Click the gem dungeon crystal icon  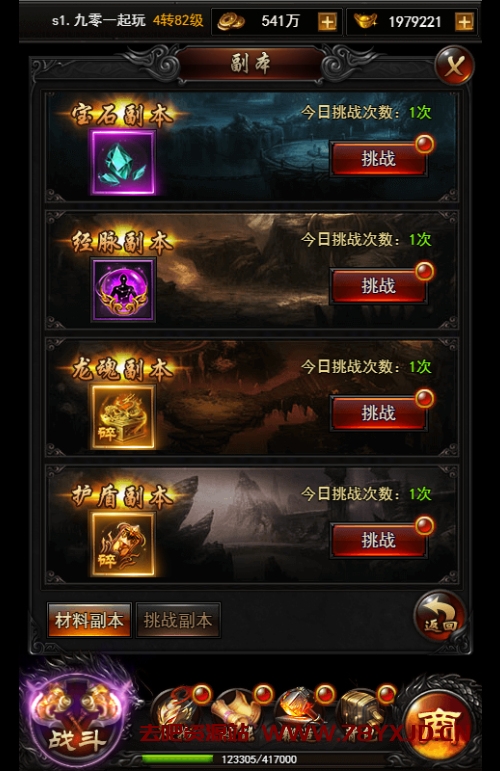123,162
